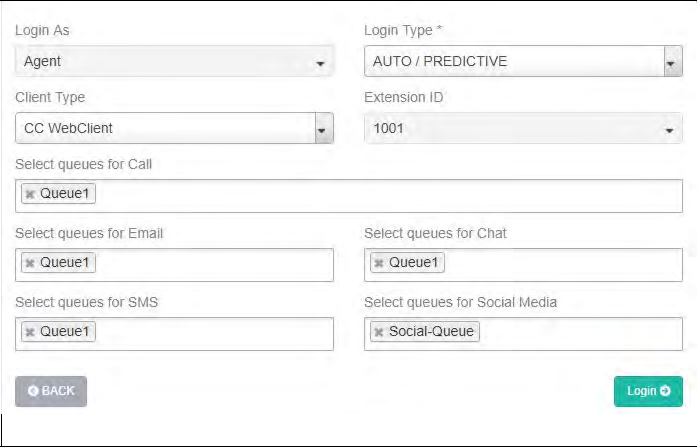
Task: Open the Extension ID dropdown
Action: [x=523, y=129]
